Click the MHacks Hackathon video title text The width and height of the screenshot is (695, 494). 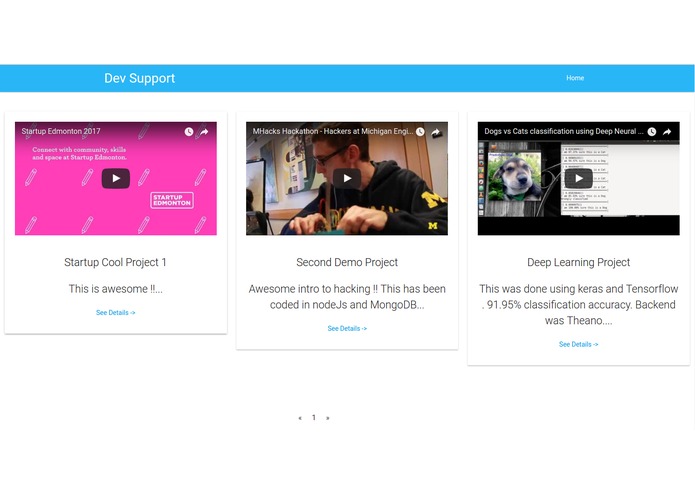pos(333,131)
